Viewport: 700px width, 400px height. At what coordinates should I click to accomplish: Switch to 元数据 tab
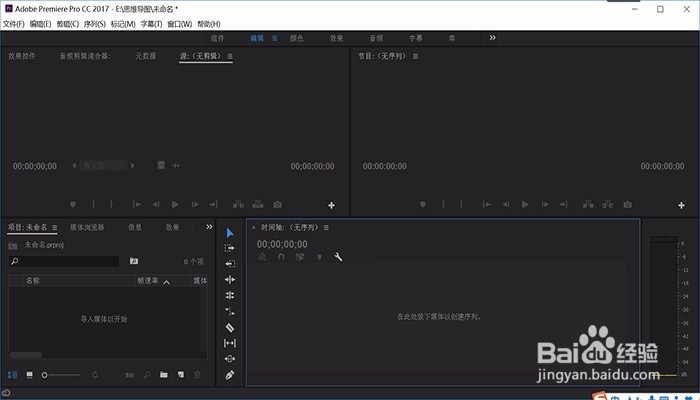(146, 56)
